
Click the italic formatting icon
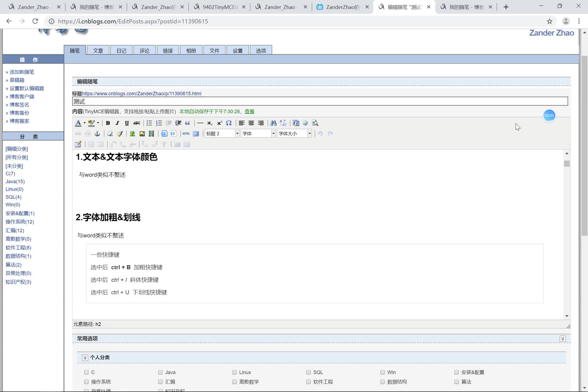[117, 123]
